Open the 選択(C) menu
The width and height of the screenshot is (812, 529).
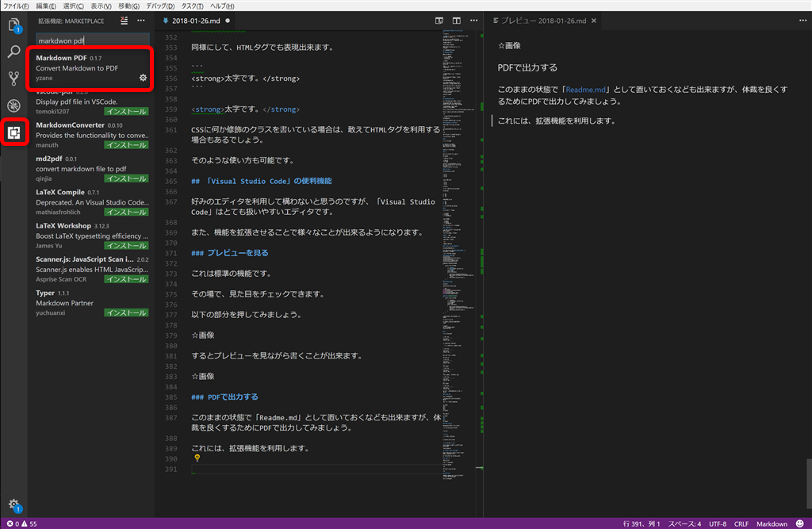click(x=73, y=6)
